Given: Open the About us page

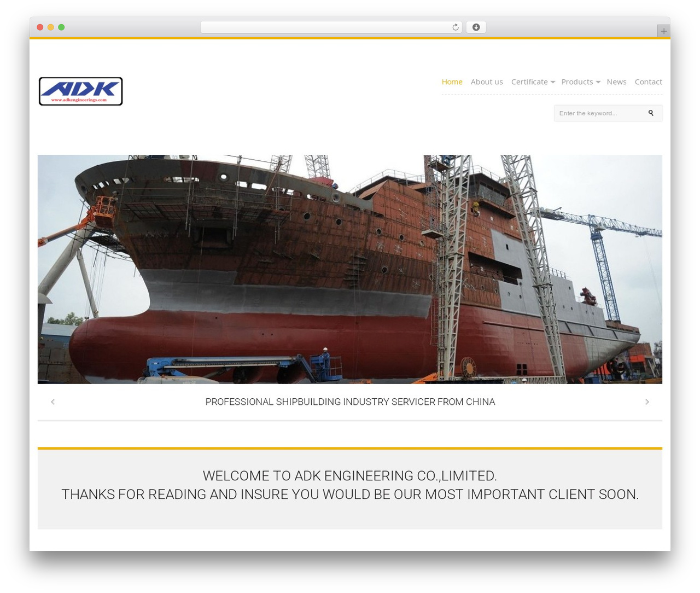Looking at the screenshot, I should (x=487, y=82).
